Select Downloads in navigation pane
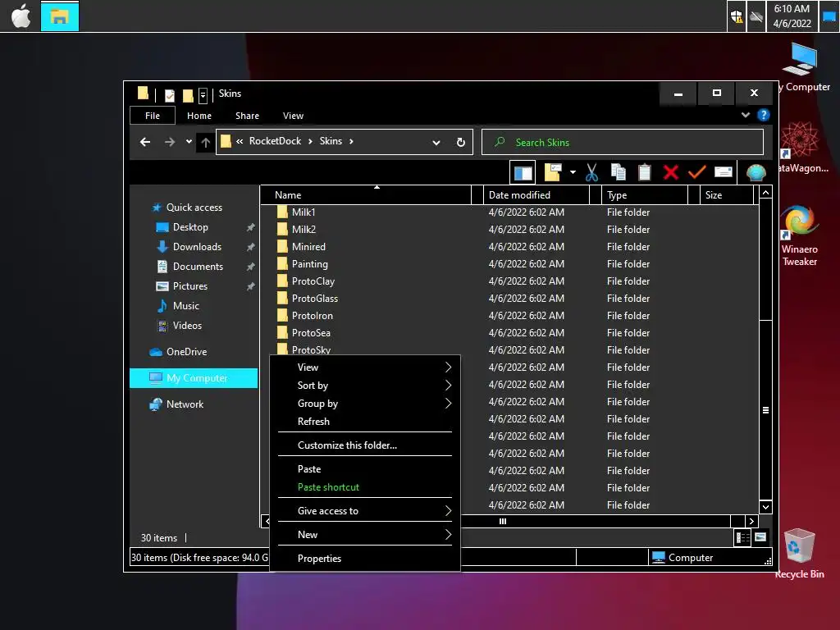840x630 pixels. coord(197,247)
